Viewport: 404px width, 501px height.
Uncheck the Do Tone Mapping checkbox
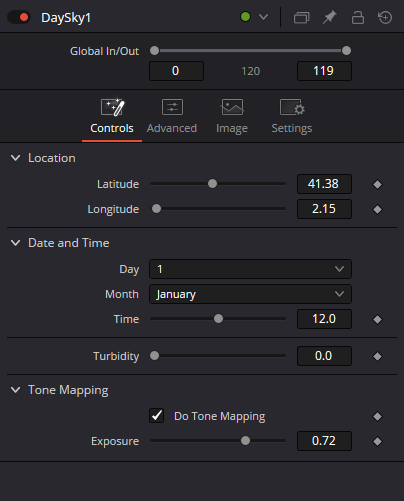(x=157, y=416)
